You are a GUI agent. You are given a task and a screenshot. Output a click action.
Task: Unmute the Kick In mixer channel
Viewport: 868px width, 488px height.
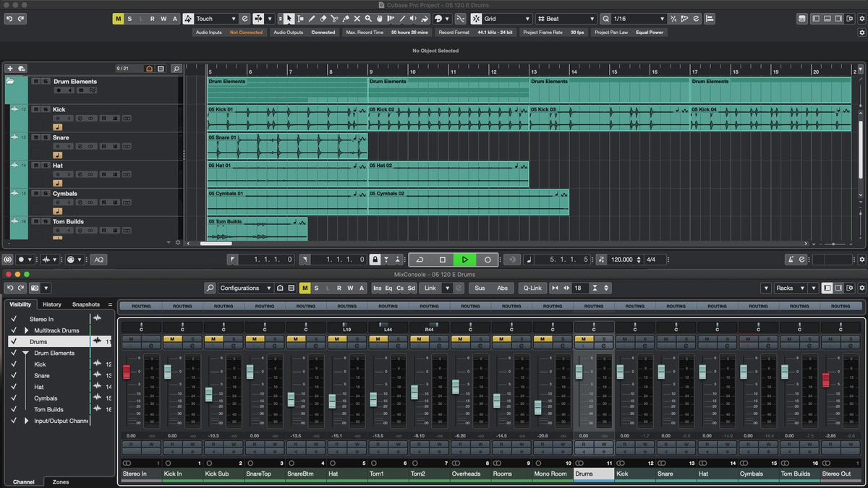[x=172, y=338]
